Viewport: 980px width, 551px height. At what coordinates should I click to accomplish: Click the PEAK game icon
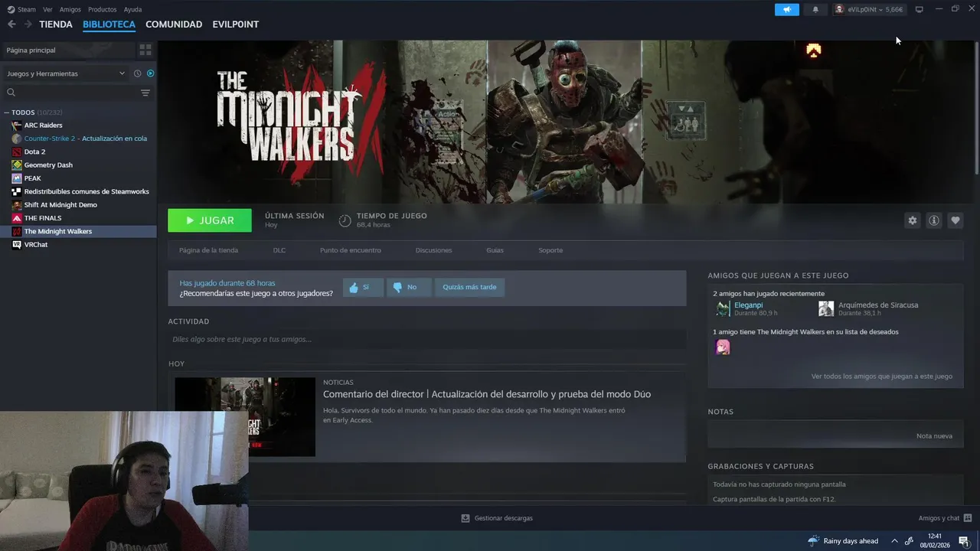[x=17, y=178]
